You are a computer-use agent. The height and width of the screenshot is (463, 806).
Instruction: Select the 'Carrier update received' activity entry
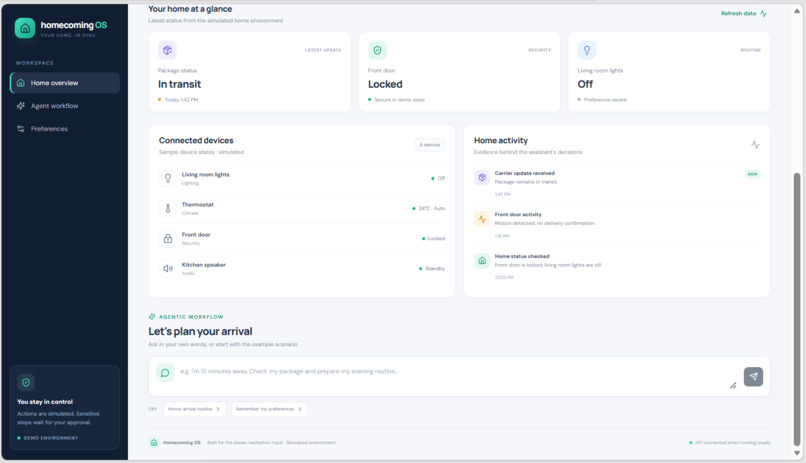(616, 183)
